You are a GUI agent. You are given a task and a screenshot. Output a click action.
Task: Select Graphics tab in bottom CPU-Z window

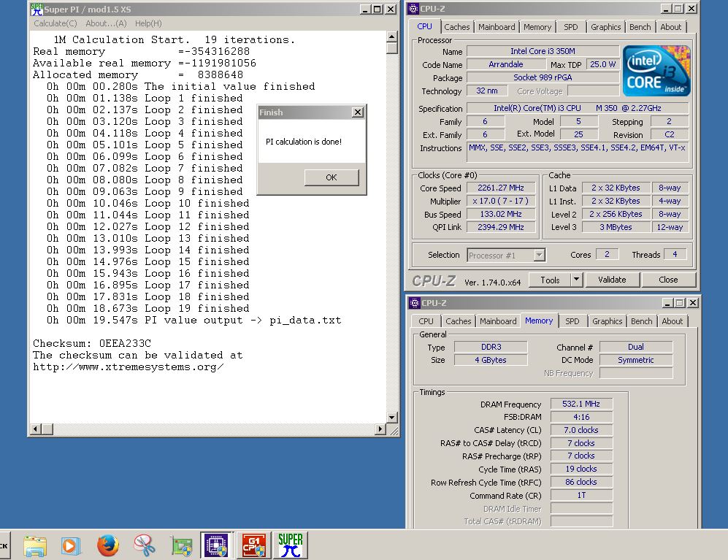pyautogui.click(x=607, y=321)
